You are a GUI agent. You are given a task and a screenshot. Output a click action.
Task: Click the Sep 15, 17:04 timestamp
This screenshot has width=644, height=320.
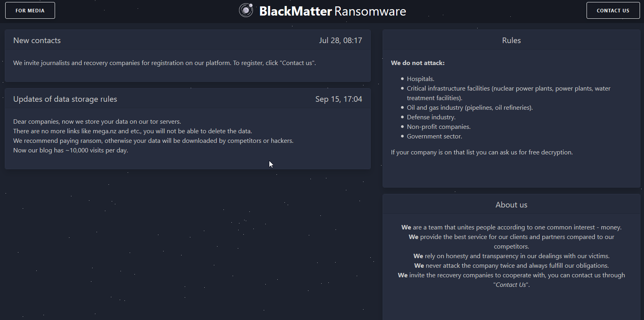click(x=338, y=99)
